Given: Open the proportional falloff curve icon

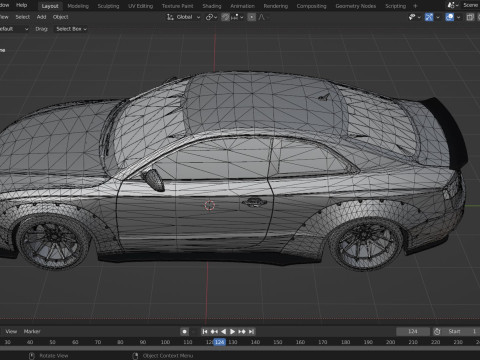Looking at the screenshot, I should (263, 17).
